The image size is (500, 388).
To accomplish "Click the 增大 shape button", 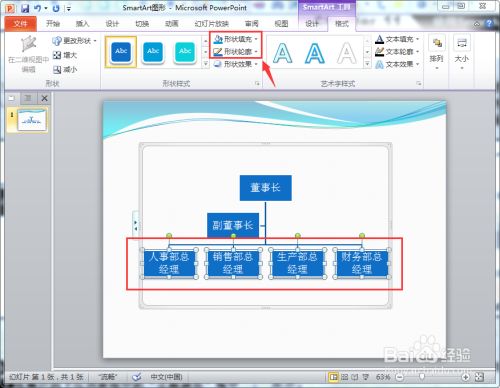I will coord(65,55).
